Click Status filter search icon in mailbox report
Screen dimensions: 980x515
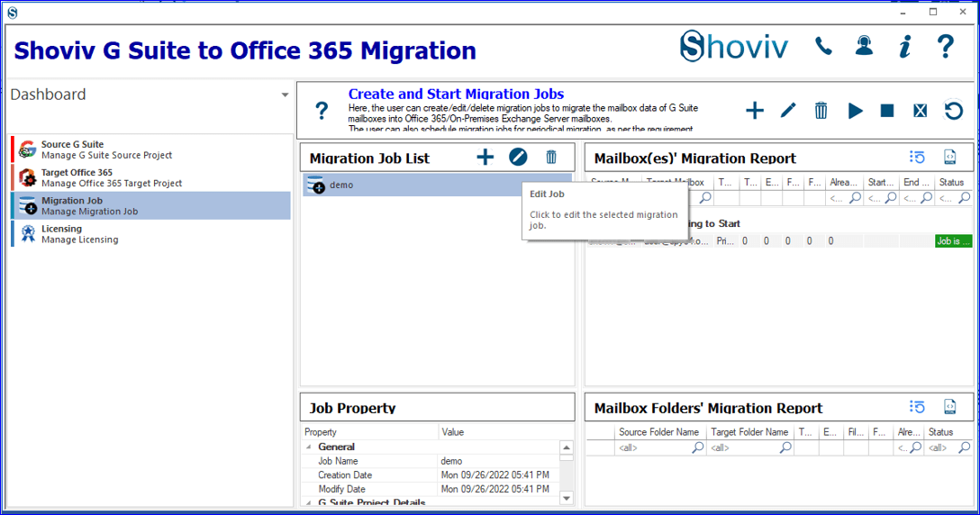tap(965, 198)
